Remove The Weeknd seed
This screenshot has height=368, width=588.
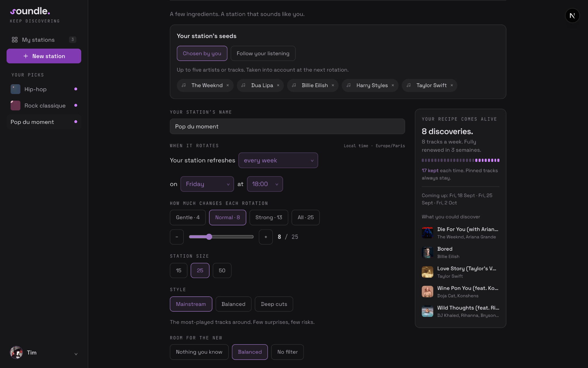tap(228, 85)
